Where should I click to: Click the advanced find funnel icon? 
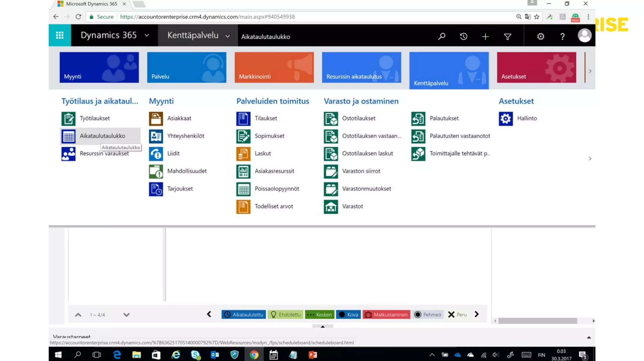[x=507, y=37]
